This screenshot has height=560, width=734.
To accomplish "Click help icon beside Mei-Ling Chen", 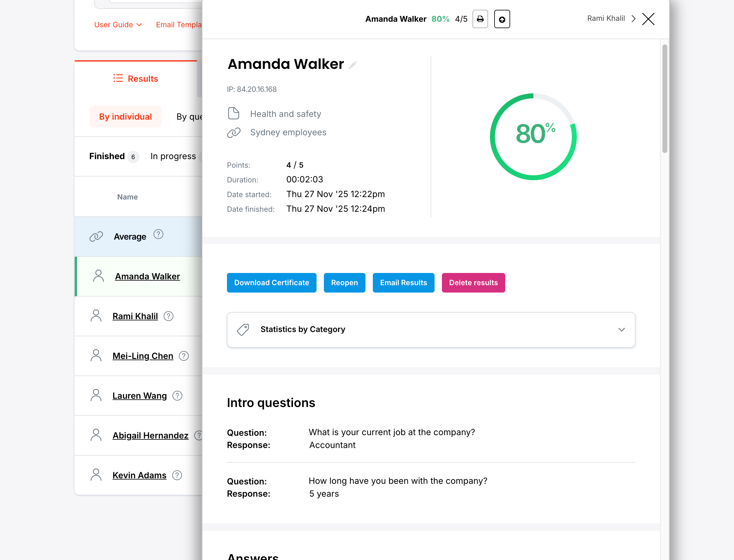I will pos(184,356).
